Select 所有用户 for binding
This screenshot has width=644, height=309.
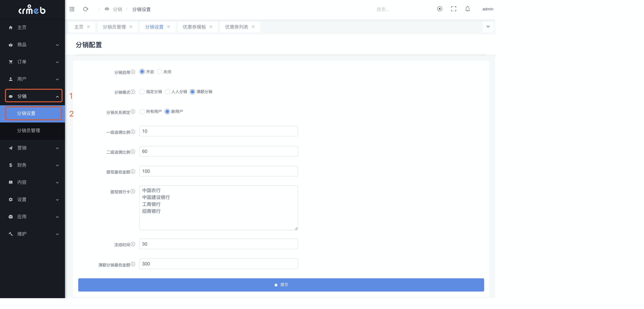coord(142,112)
